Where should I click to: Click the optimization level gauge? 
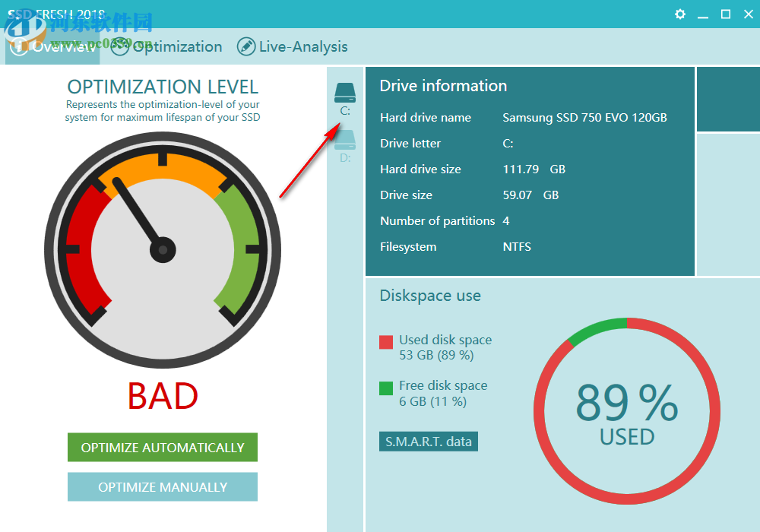(163, 250)
